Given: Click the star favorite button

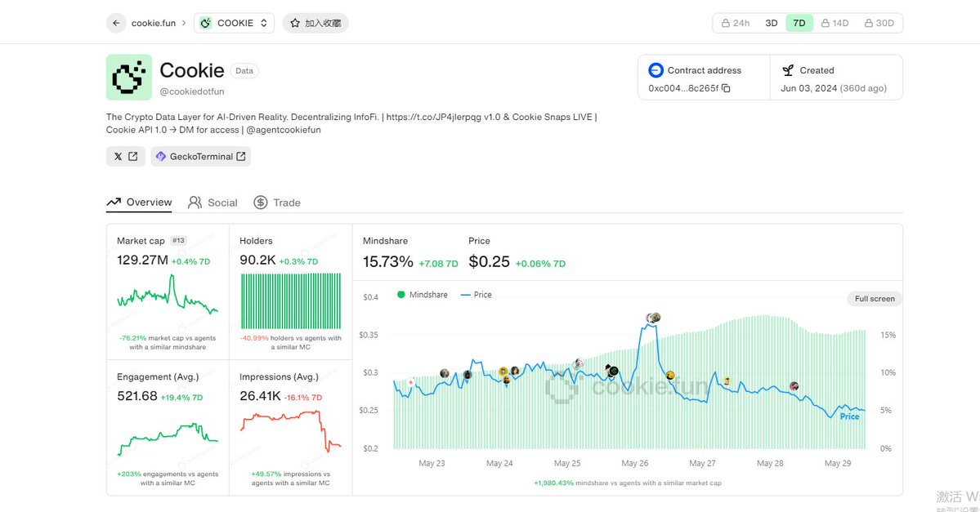Looking at the screenshot, I should pyautogui.click(x=315, y=23).
